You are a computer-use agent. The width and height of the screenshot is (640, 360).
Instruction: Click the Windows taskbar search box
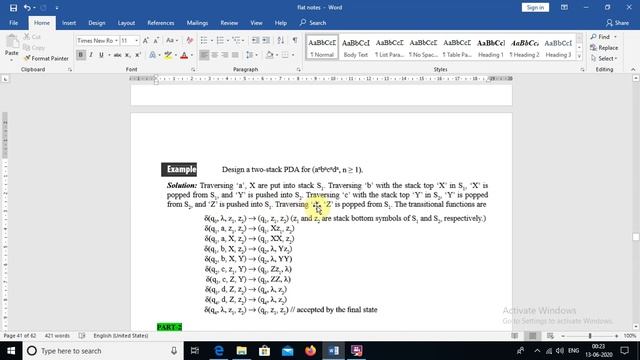tap(102, 351)
